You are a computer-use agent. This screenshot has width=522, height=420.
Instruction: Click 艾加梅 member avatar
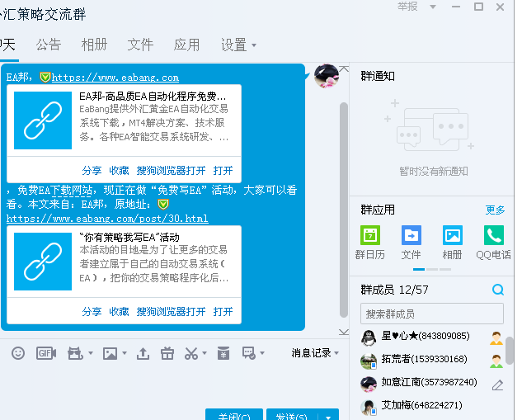(369, 408)
